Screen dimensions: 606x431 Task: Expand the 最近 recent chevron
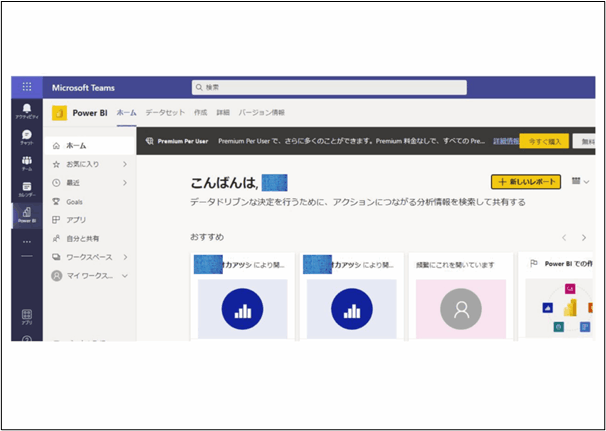coord(124,183)
